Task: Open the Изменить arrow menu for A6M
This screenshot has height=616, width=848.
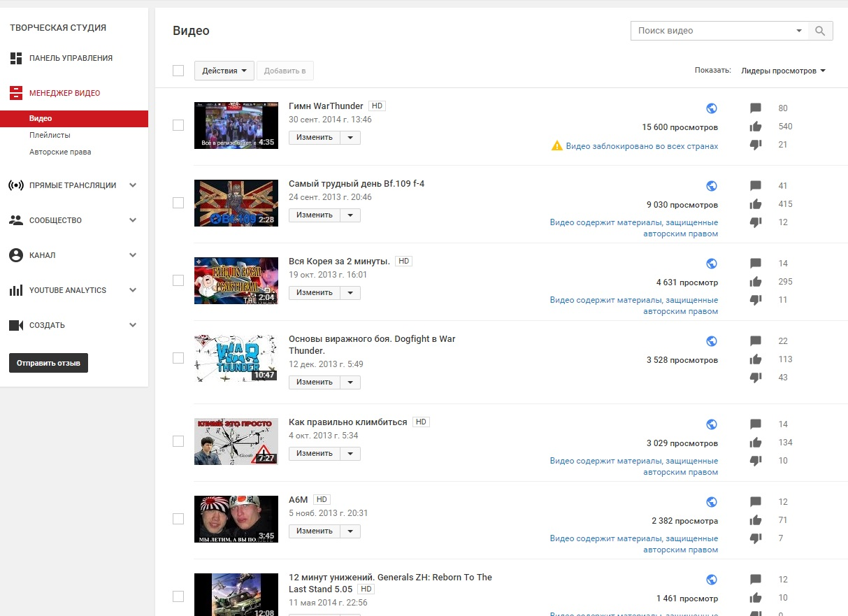Action: [350, 531]
